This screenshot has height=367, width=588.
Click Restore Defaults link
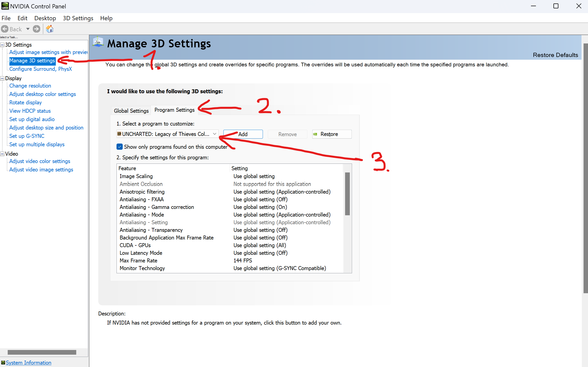coord(555,55)
